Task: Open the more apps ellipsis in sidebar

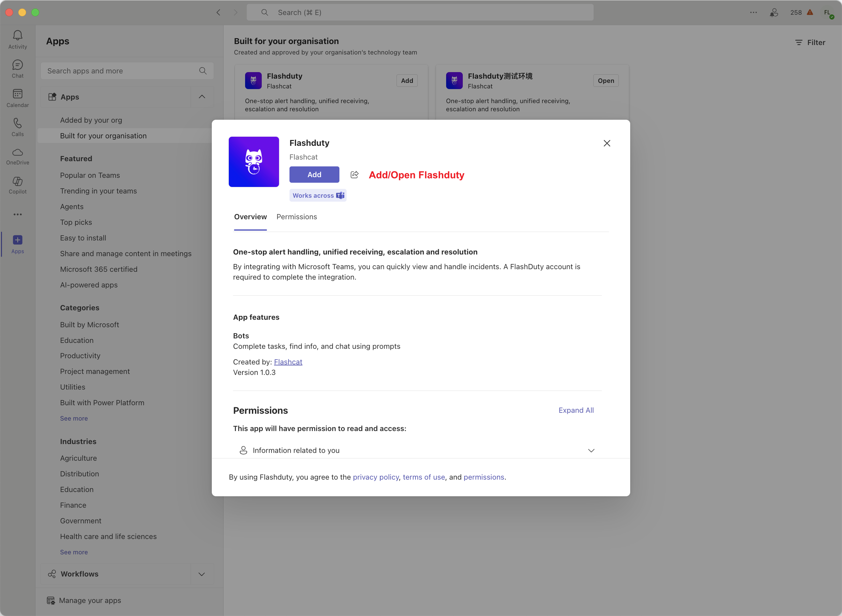Action: click(18, 214)
